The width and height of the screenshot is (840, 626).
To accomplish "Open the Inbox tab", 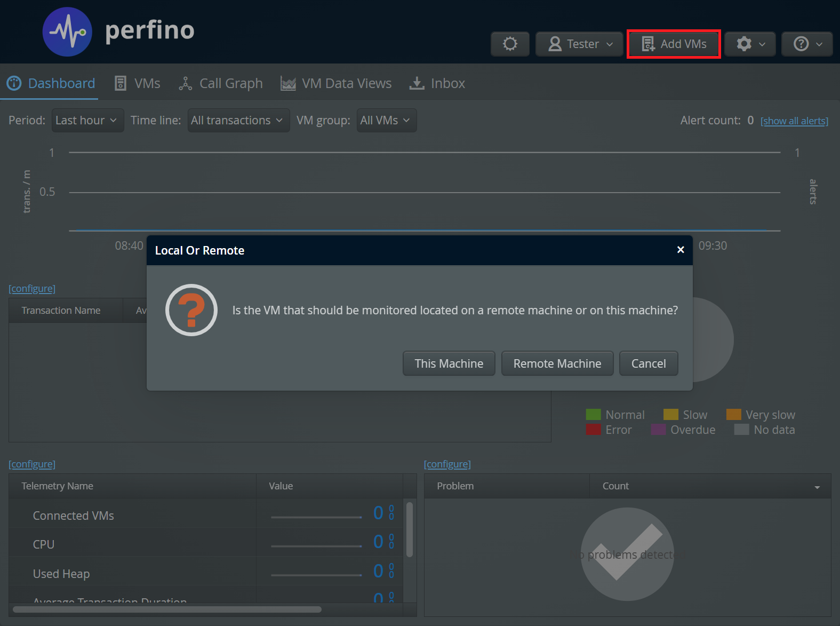I will pos(437,83).
